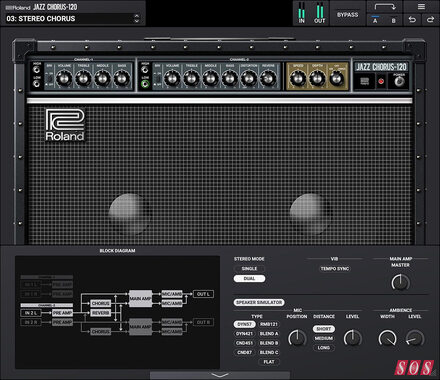Toggle the SPEAKER SIMULATOR button
Viewport: 440px width, 380px height.
point(259,302)
